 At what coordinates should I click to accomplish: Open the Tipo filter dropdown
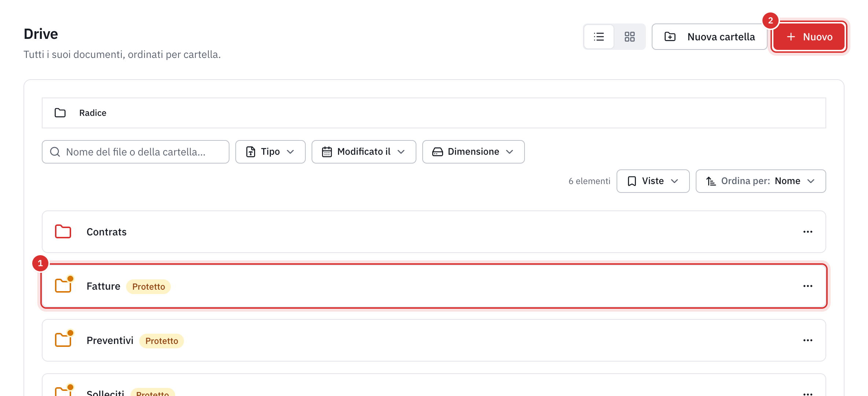[271, 152]
